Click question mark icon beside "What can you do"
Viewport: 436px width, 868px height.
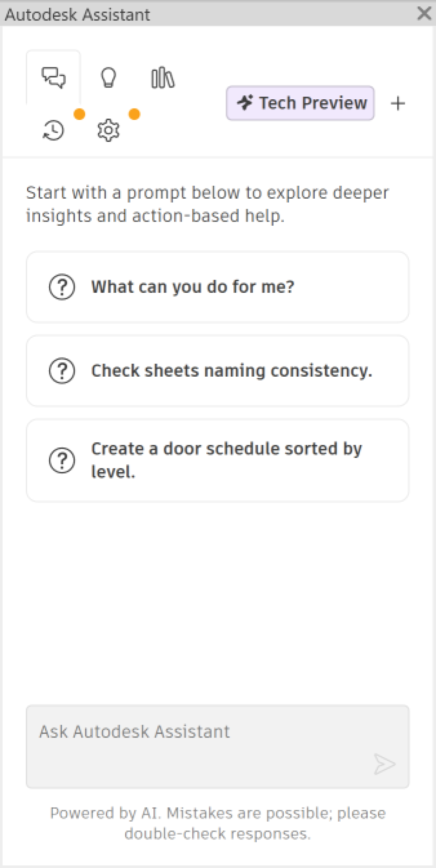pyautogui.click(x=62, y=287)
